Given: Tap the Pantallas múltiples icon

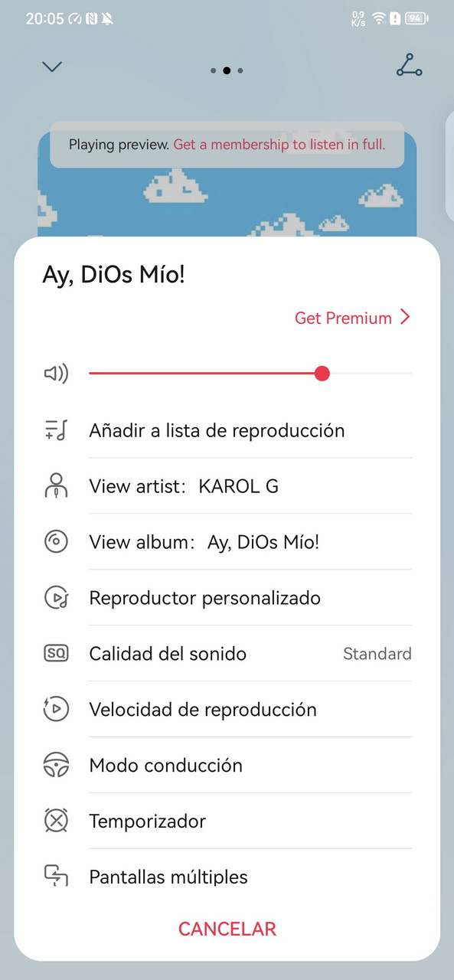Looking at the screenshot, I should pos(56,876).
